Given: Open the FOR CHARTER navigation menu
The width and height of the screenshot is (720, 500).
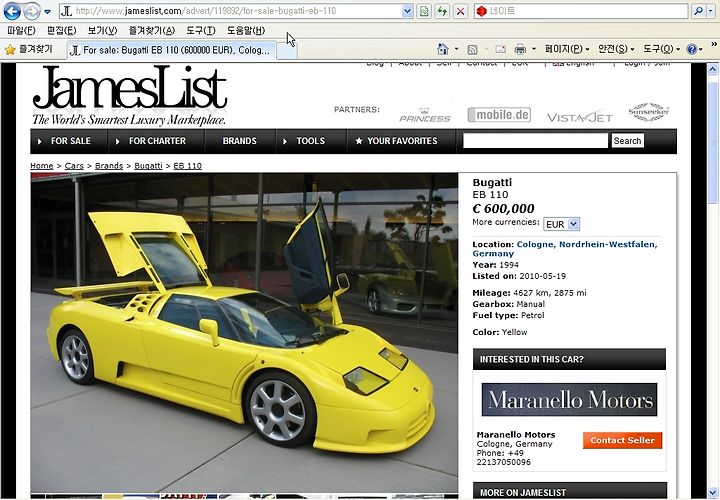Looking at the screenshot, I should click(x=157, y=141).
